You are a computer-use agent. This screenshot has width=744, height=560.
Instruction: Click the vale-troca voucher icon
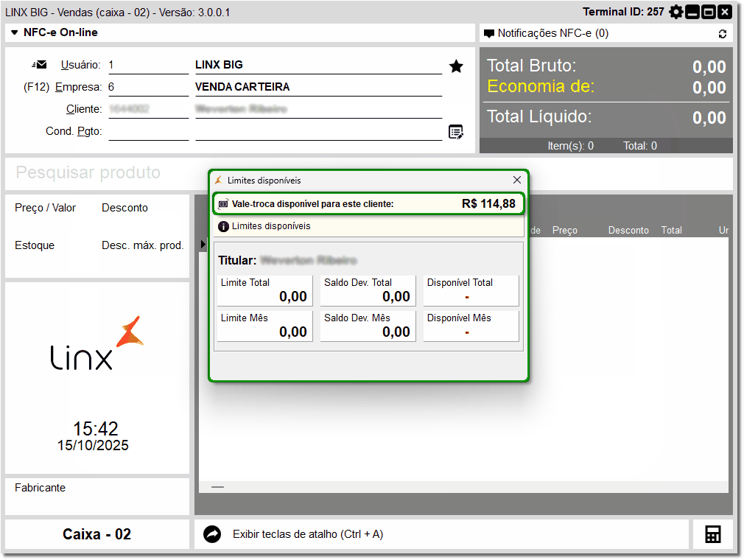[x=223, y=204]
